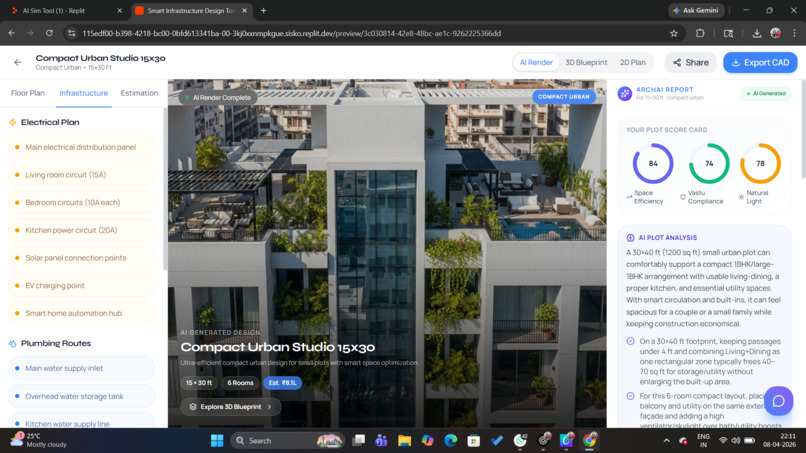806x453 pixels.
Task: View site information icon in address bar
Action: tap(72, 33)
